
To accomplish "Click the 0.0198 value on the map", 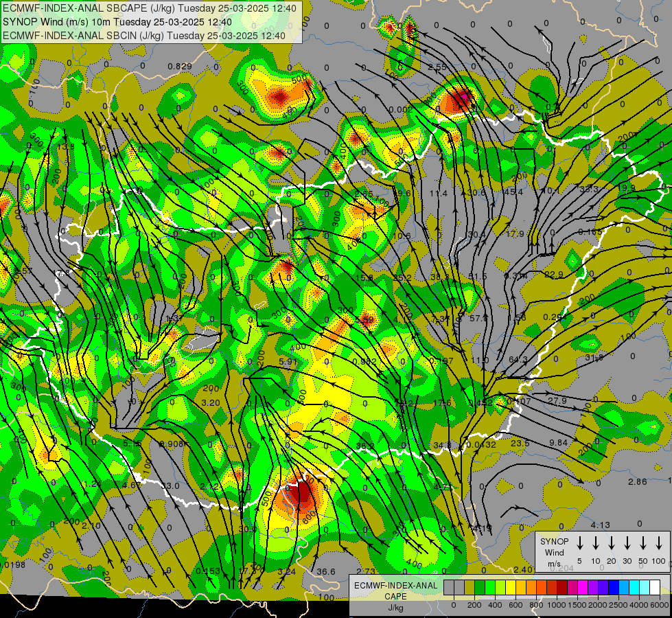I will (x=12, y=565).
